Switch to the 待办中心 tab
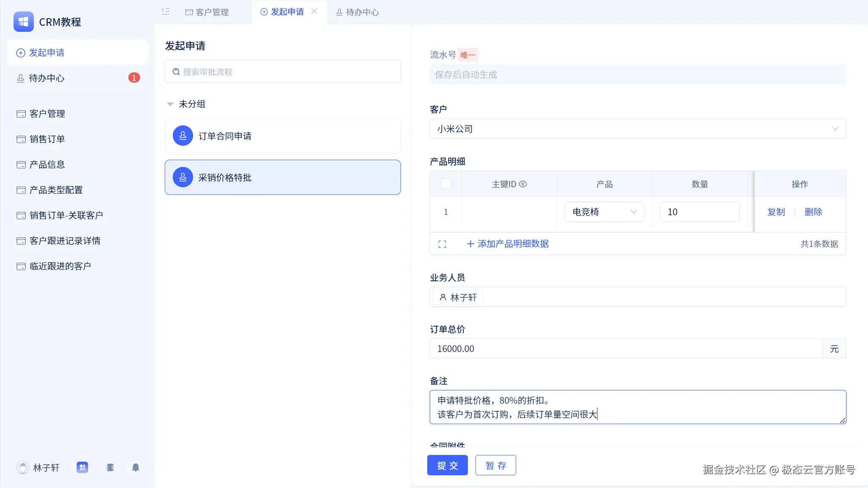The height and width of the screenshot is (488, 868). [357, 12]
